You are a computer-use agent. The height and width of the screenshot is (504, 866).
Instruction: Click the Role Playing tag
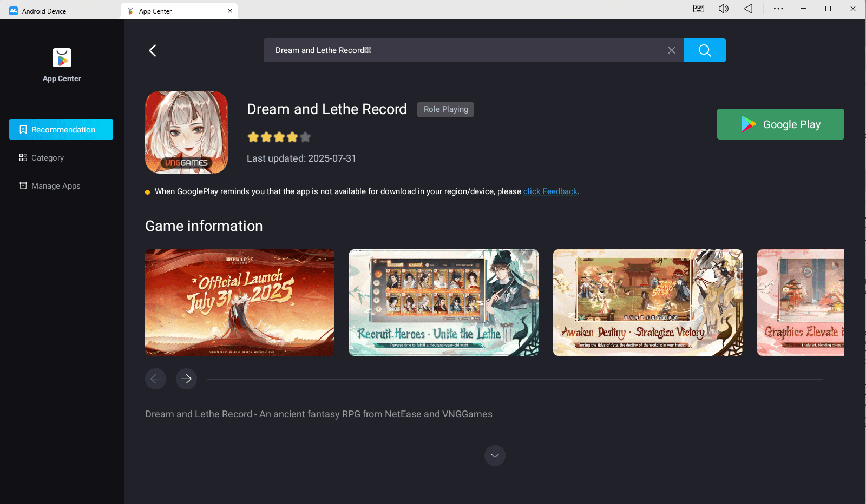(445, 109)
